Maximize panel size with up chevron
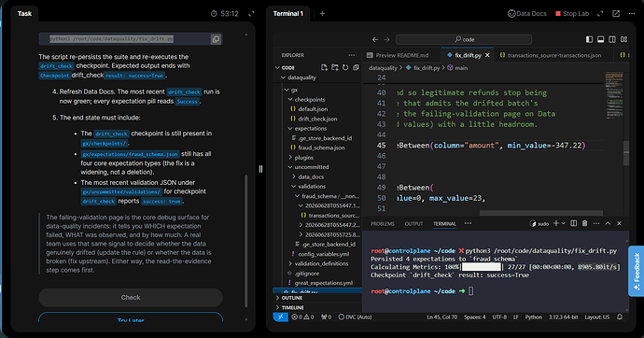Screen dimensions: 644x338 point(608,223)
